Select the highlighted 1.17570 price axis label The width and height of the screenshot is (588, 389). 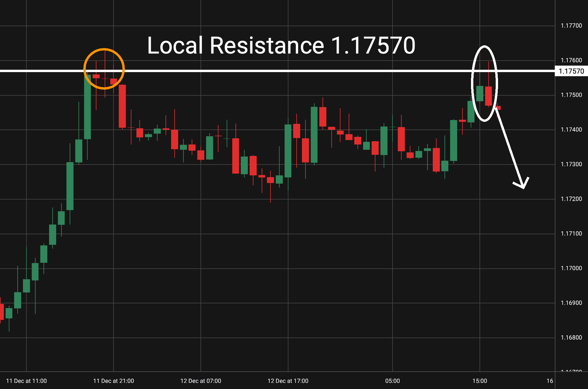pos(571,71)
